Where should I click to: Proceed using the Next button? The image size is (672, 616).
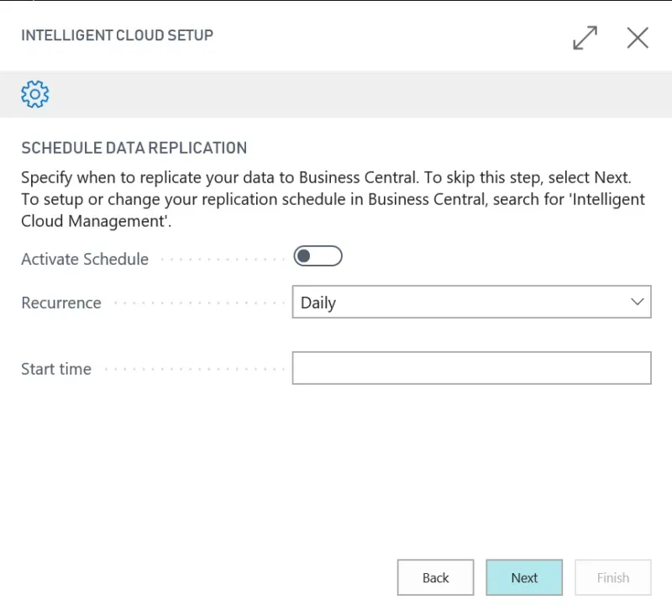[524, 577]
